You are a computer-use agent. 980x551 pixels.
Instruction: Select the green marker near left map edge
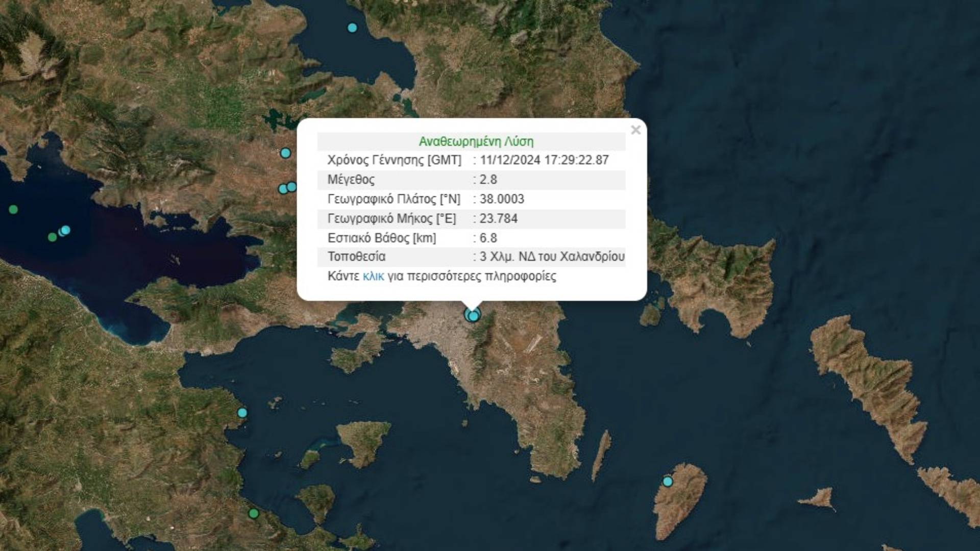[13, 209]
